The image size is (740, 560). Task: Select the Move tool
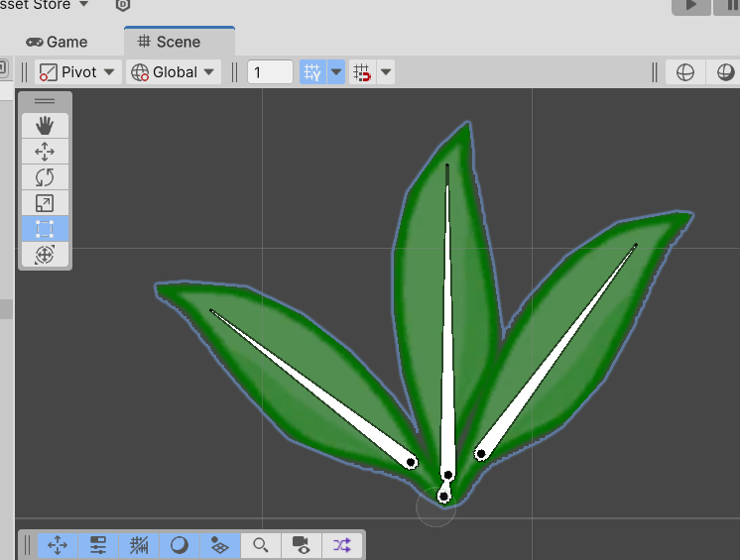[45, 152]
